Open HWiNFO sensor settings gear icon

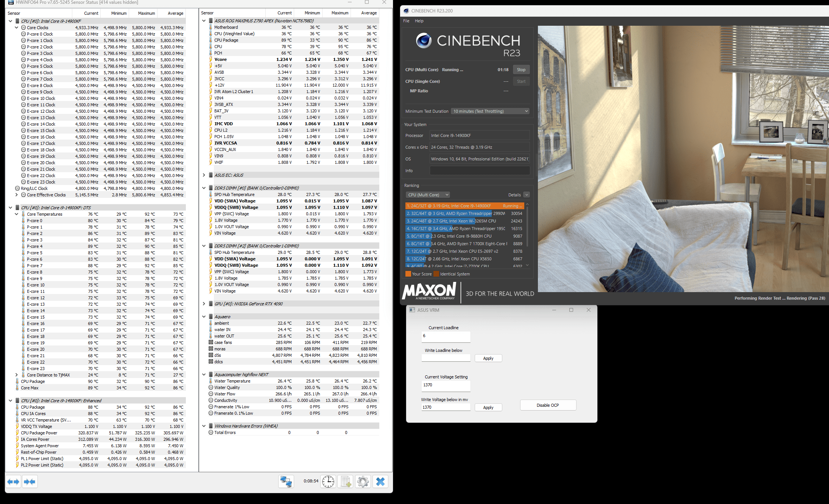tap(363, 482)
